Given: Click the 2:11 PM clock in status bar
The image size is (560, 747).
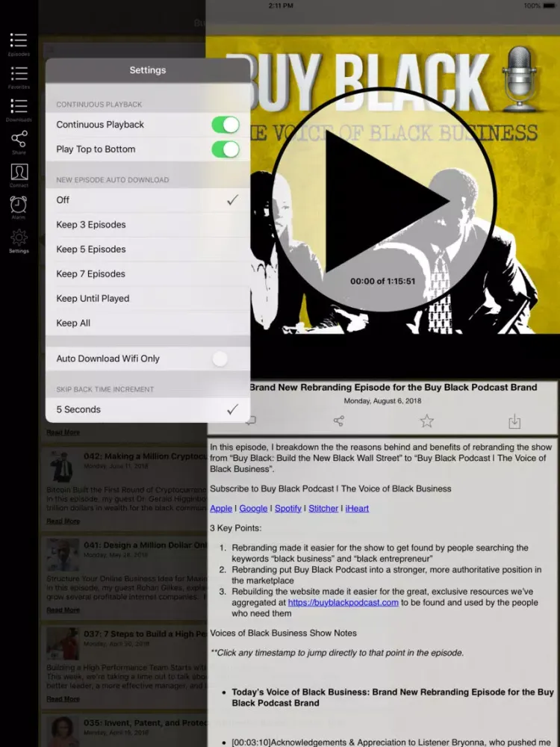Looking at the screenshot, I should 281,6.
